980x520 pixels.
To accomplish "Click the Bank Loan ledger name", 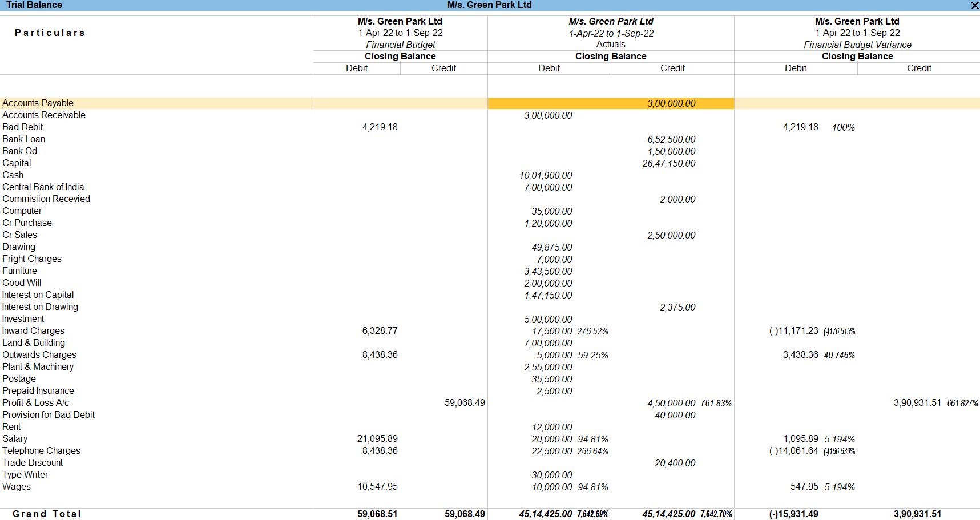I will click(x=23, y=139).
